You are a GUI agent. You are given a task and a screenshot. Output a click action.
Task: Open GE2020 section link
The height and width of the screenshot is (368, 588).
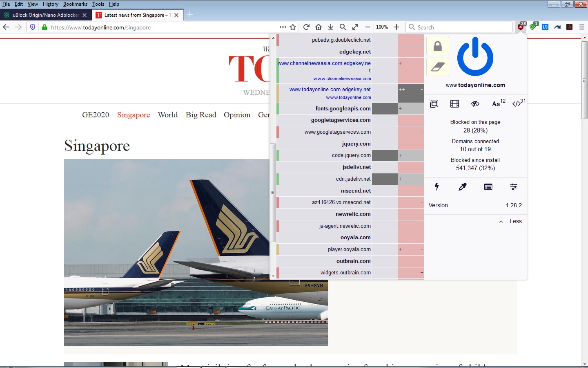(x=96, y=115)
